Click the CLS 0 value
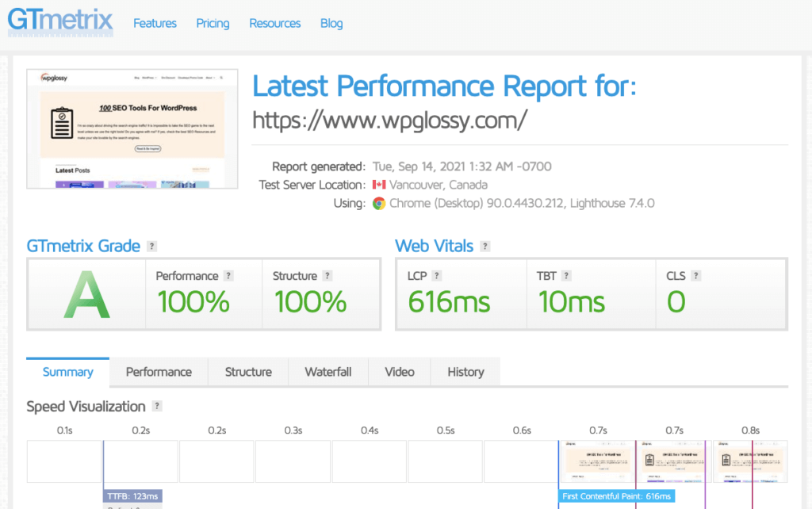This screenshot has height=509, width=812. coord(676,302)
